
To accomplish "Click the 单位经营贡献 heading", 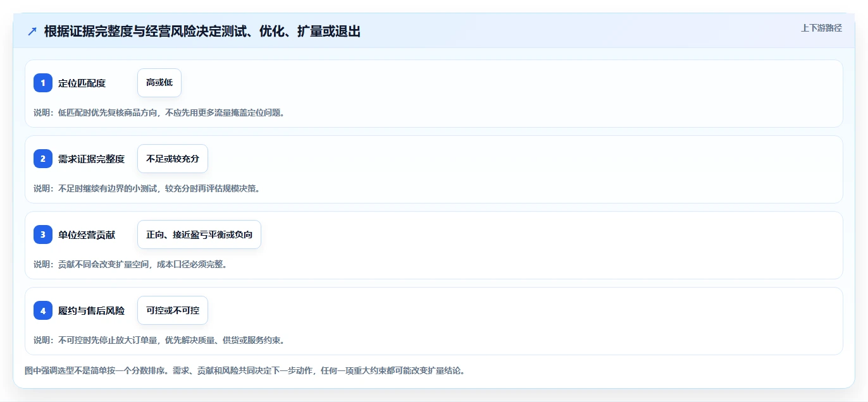I will 87,234.
